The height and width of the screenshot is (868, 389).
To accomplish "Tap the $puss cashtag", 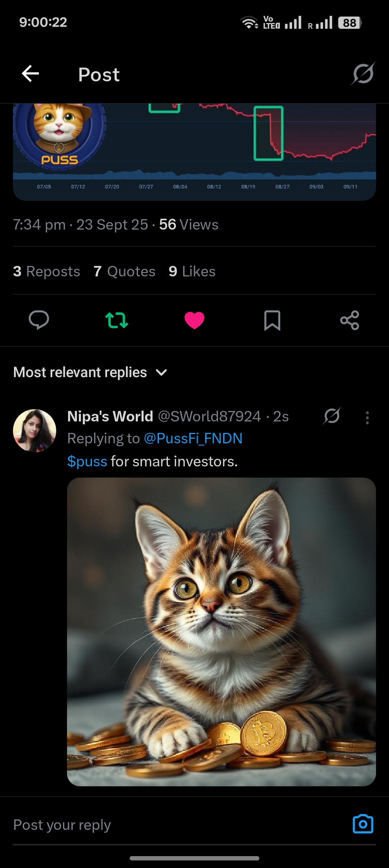I will pos(87,461).
